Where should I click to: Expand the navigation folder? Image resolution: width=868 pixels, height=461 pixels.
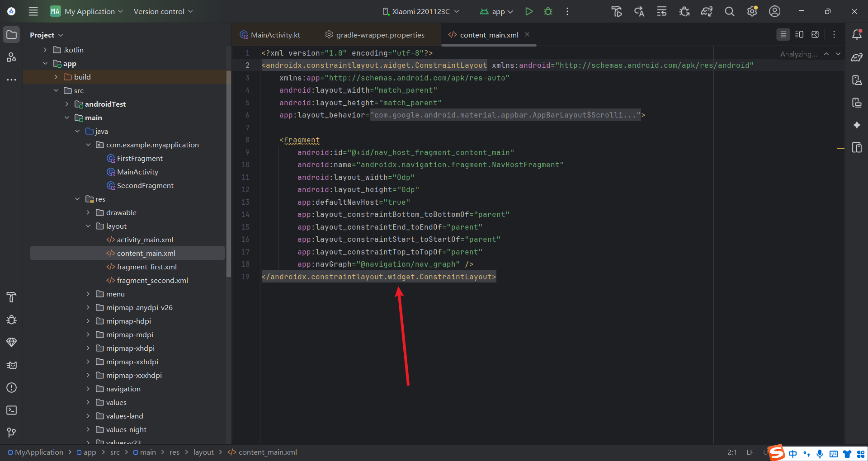pos(88,389)
